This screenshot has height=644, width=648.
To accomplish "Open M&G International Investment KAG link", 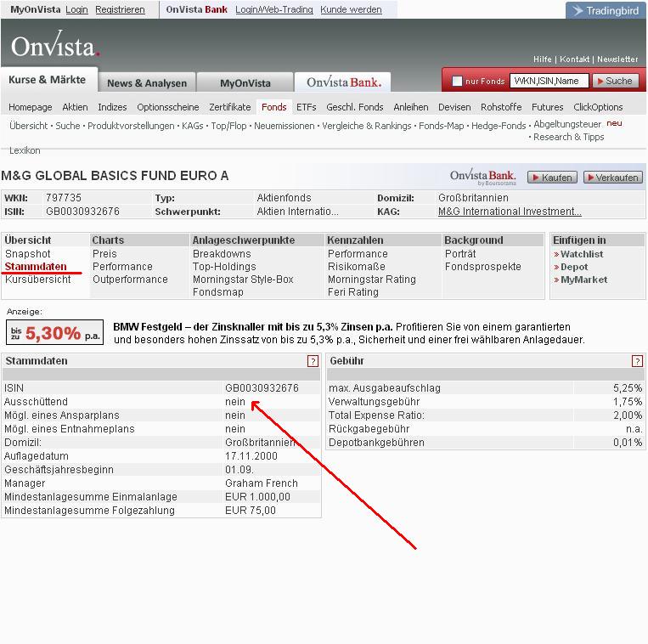I will point(510,212).
